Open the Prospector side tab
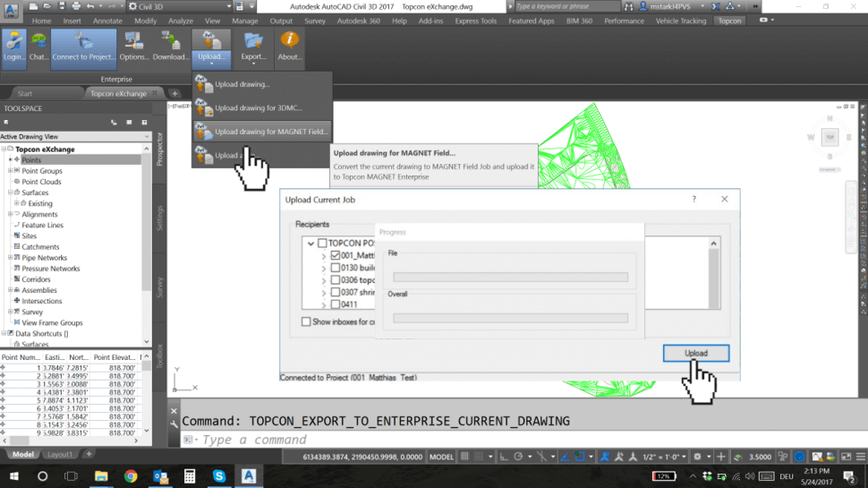Viewport: 868px width, 488px height. pyautogui.click(x=159, y=149)
